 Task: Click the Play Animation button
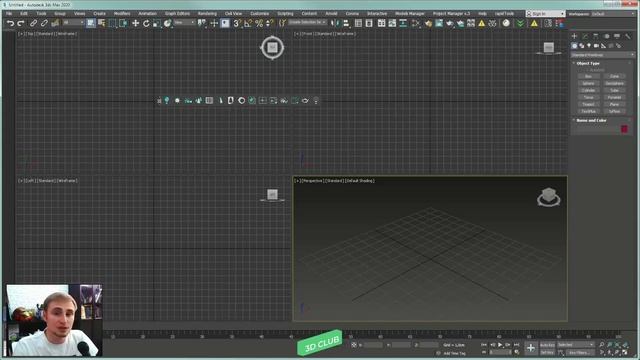click(x=500, y=345)
